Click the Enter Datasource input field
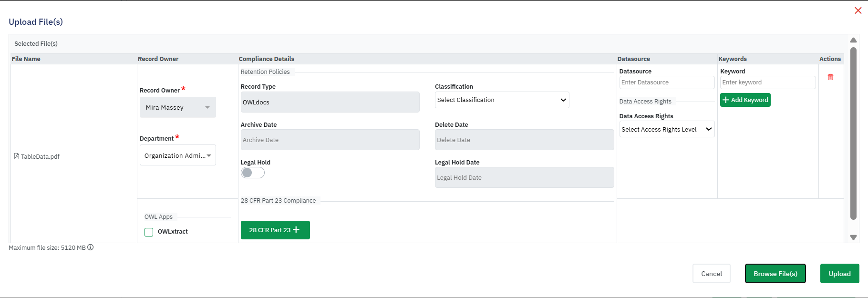The width and height of the screenshot is (868, 298). (x=667, y=82)
